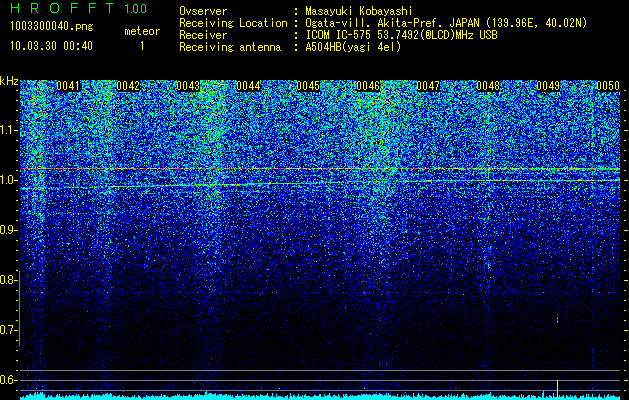Click the date stamp 10.03.30 00:40
This screenshot has height=400, width=629.
(51, 46)
